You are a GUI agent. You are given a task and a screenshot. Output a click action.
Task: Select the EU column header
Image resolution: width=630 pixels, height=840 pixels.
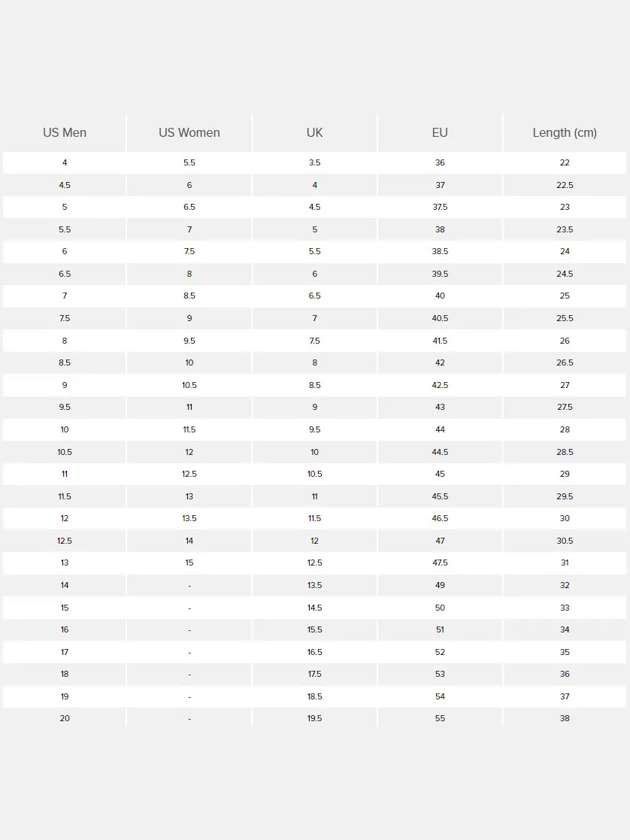[x=440, y=133]
